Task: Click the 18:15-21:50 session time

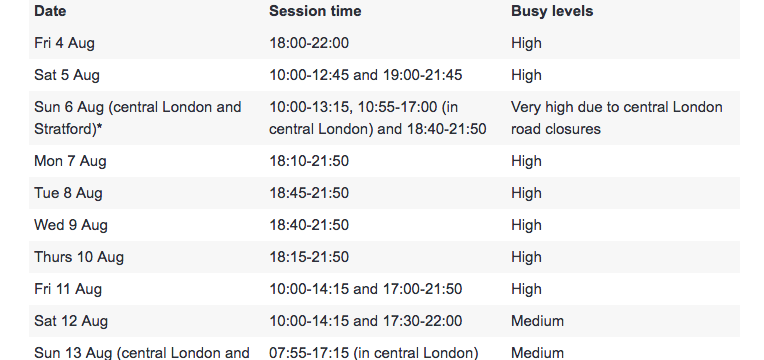Action: (x=309, y=257)
